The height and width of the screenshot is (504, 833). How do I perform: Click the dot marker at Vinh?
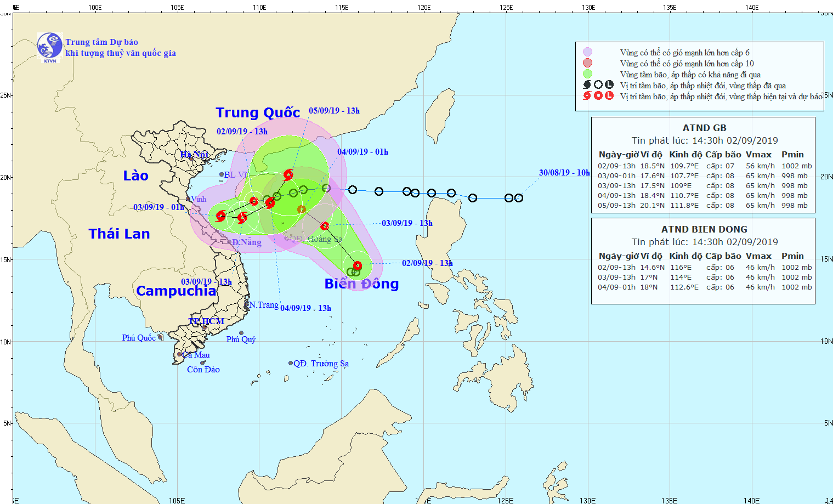tap(188, 199)
